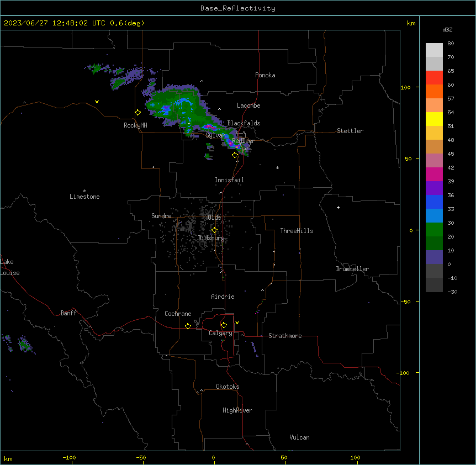Screen dimensions: 476x465
Task: Select the light gray 70-80 dBZ legend swatch
Action: click(434, 50)
